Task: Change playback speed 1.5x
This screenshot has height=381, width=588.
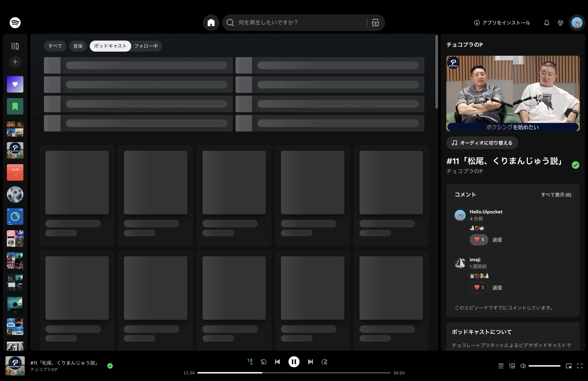Action: point(250,362)
